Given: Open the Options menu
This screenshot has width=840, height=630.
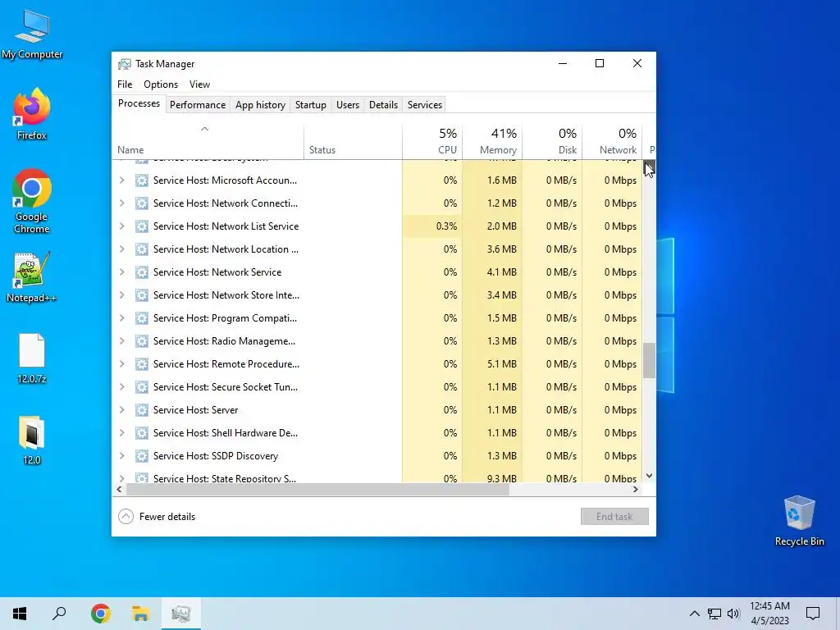Looking at the screenshot, I should pyautogui.click(x=161, y=84).
